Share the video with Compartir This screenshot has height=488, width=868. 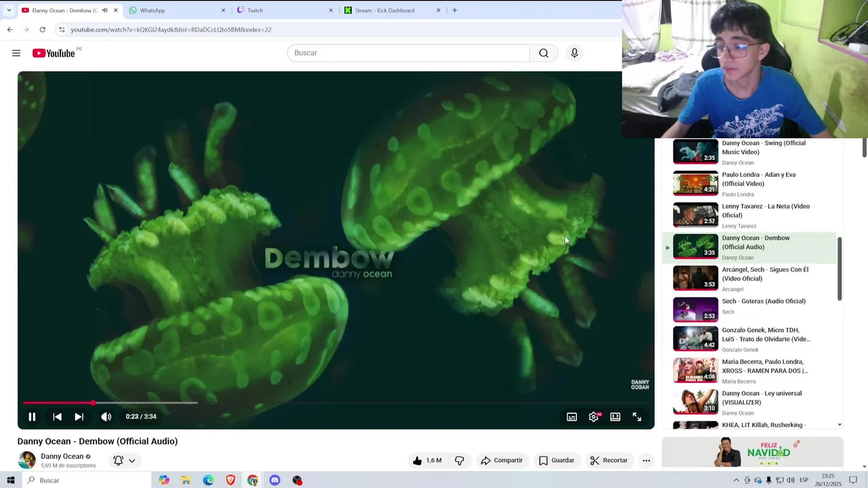[502, 460]
